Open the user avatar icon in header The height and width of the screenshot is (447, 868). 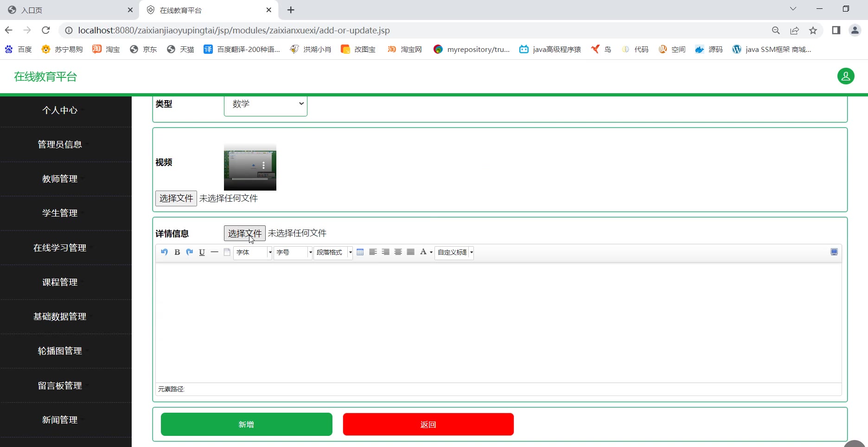pyautogui.click(x=846, y=76)
